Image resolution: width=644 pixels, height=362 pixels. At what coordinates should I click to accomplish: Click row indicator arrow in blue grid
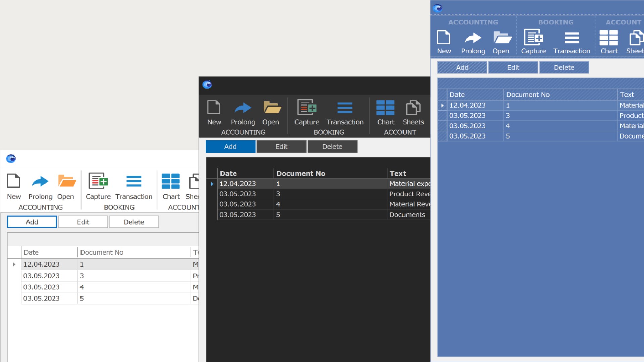[442, 106]
